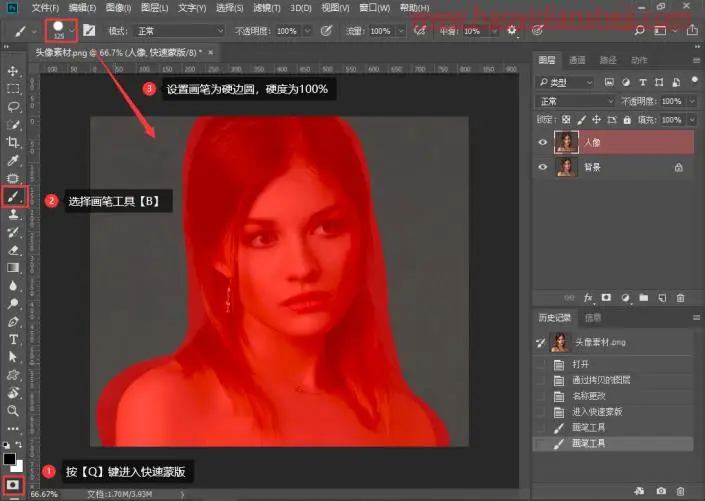Select the Move tool

13,71
